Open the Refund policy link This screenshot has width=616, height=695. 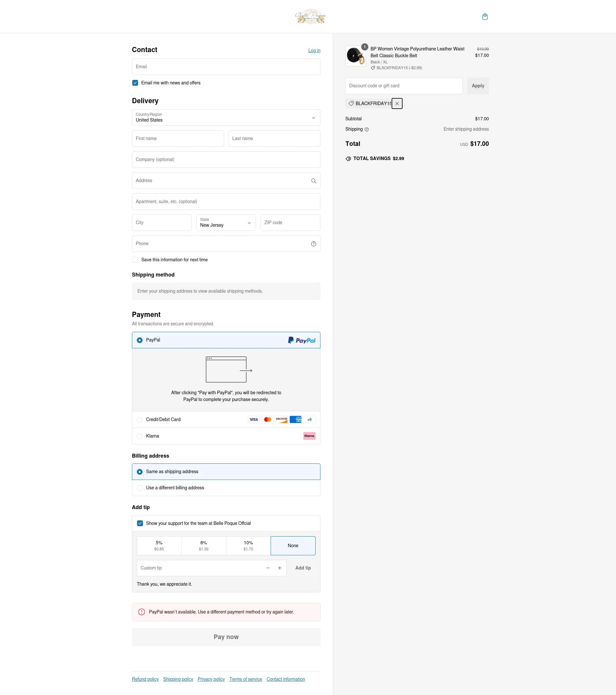[145, 679]
